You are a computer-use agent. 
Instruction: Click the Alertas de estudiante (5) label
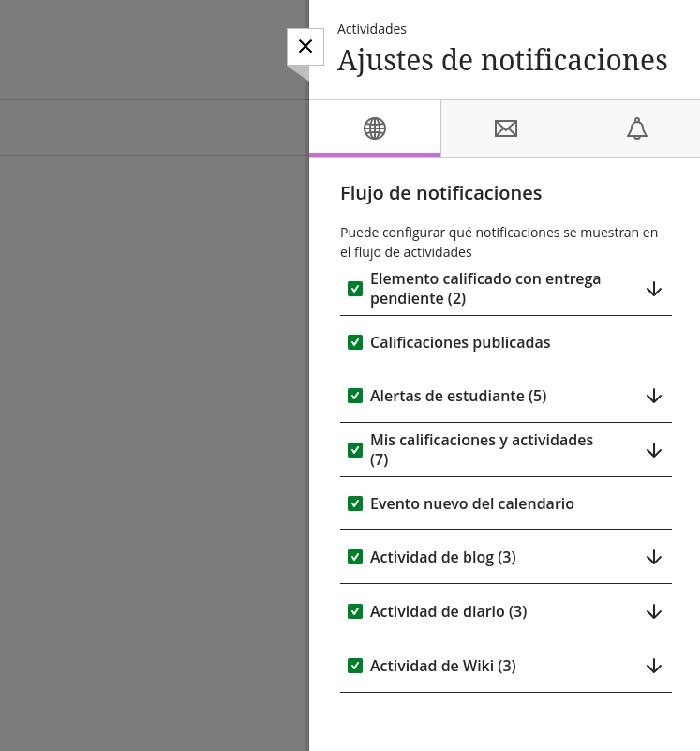coord(458,396)
